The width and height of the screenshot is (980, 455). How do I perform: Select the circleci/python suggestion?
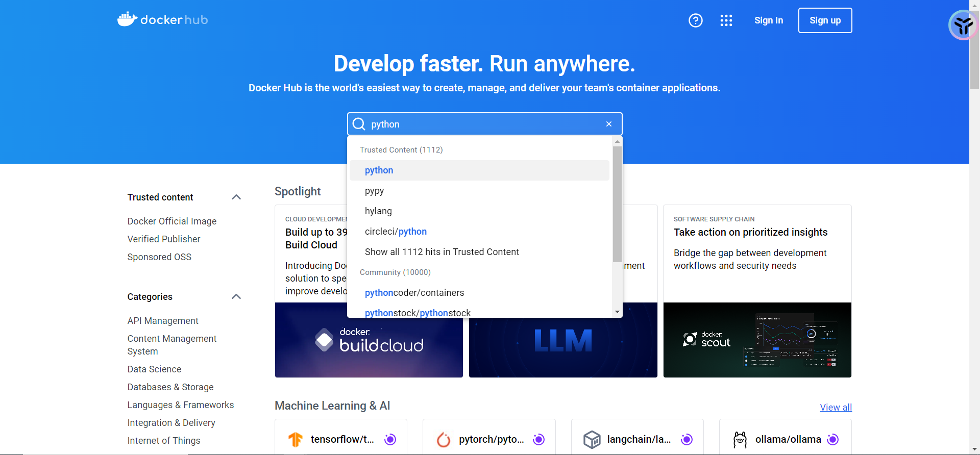[480, 232]
